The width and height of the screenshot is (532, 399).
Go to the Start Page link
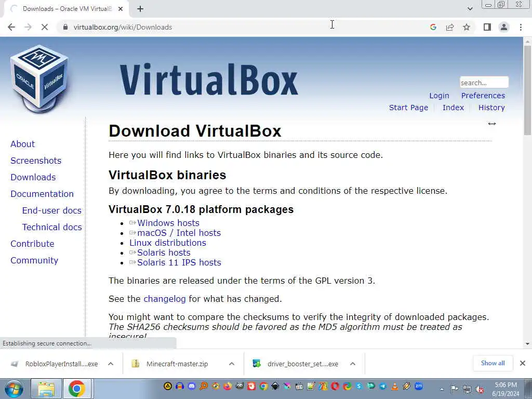(x=408, y=108)
